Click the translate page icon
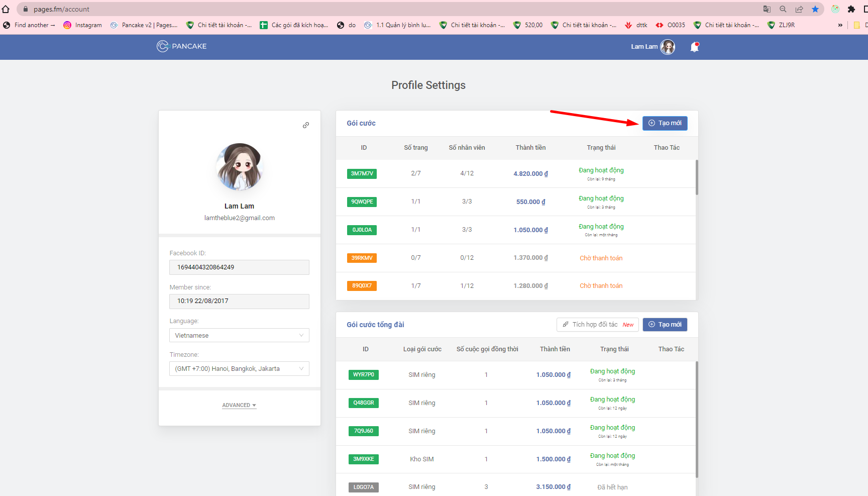 point(767,9)
